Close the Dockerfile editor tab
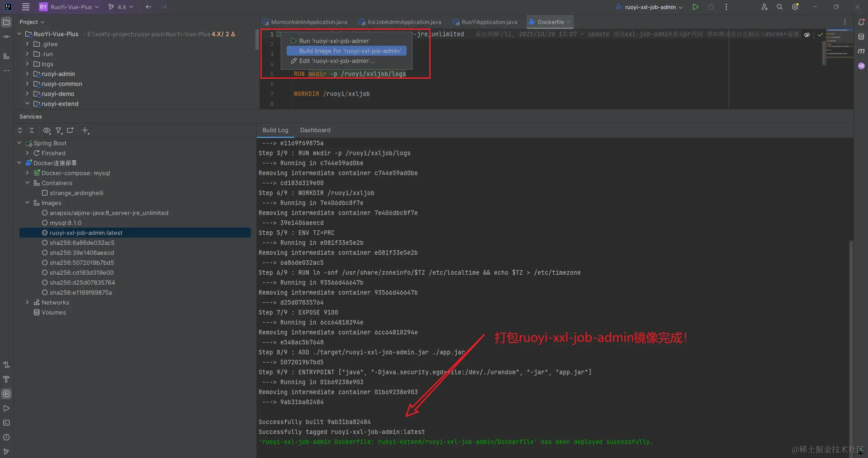 568,22
